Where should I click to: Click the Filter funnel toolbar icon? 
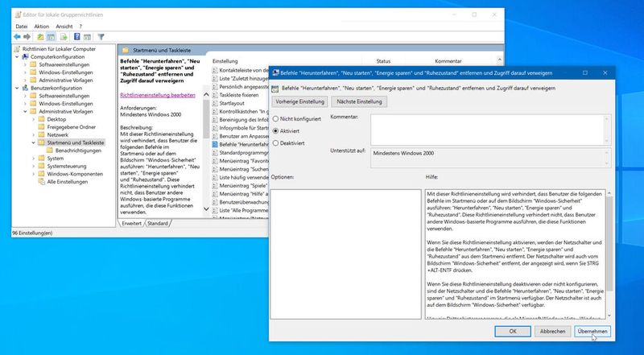coord(101,37)
